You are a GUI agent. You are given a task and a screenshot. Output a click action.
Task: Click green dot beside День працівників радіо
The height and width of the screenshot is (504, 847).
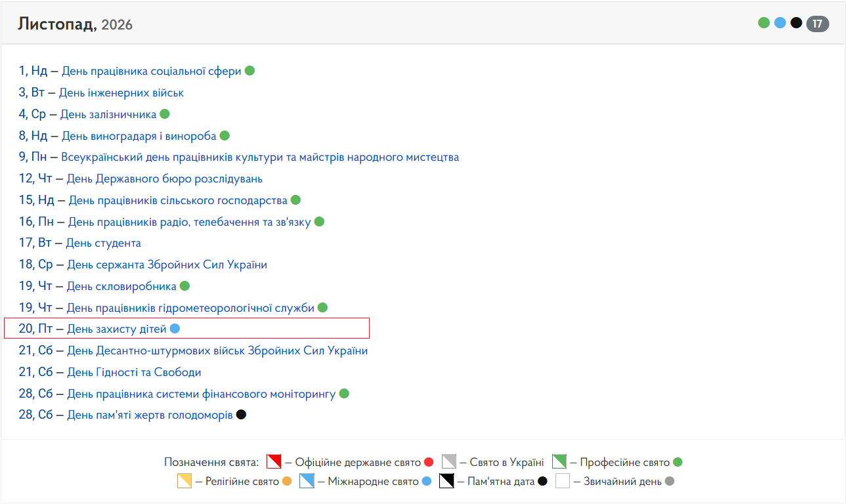[319, 222]
